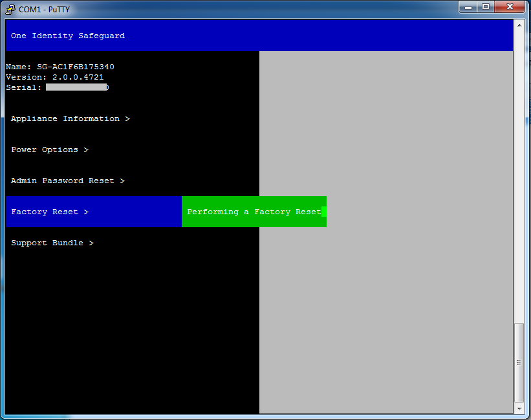Select Factory Reset menu entry
Screen dimensions: 531x420
[94, 212]
